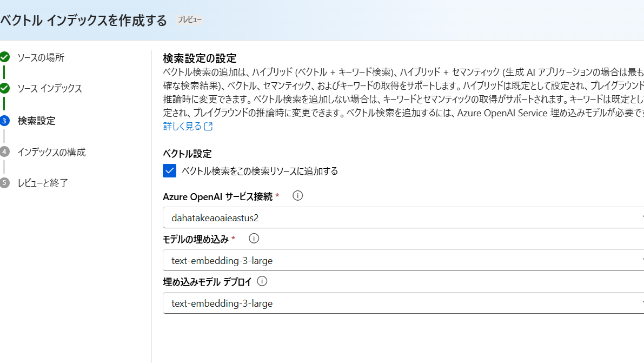Click info icon beside 埋め込みモデル デプロイ
Image resolution: width=644 pixels, height=363 pixels.
[x=262, y=281]
